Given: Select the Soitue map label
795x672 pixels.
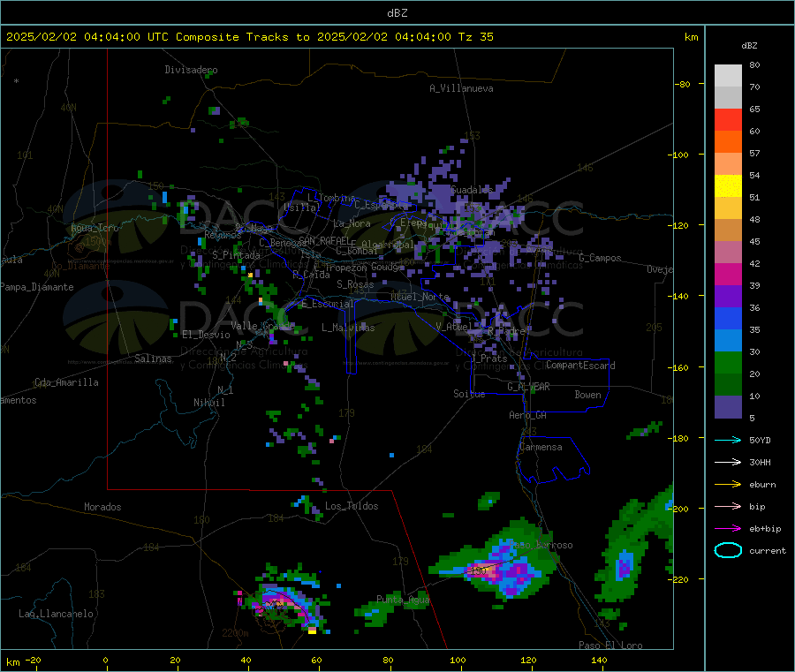Looking at the screenshot, I should coord(469,394).
